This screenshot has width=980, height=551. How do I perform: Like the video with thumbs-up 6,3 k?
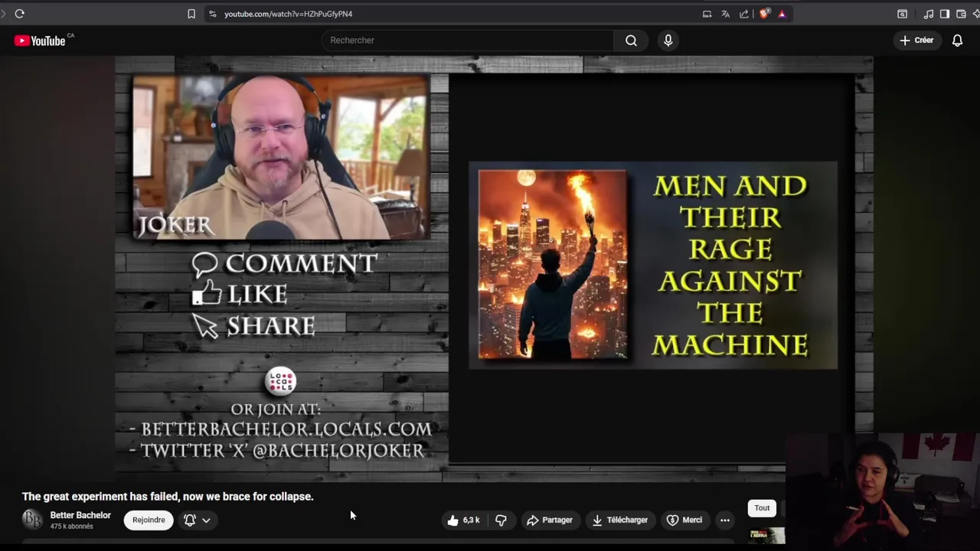(463, 520)
